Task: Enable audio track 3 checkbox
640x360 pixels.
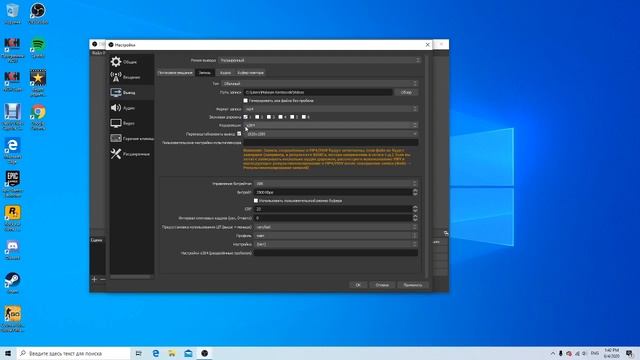Action: pyautogui.click(x=269, y=117)
